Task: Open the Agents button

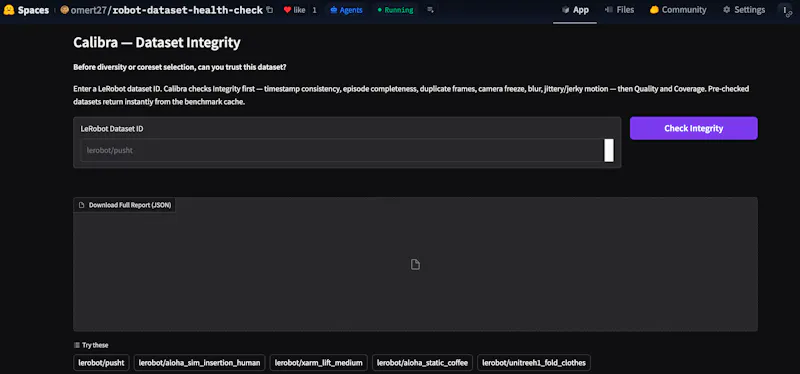Action: 346,10
